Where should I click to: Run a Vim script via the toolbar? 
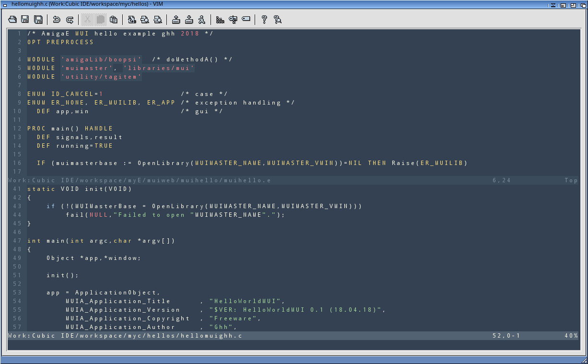(x=202, y=20)
